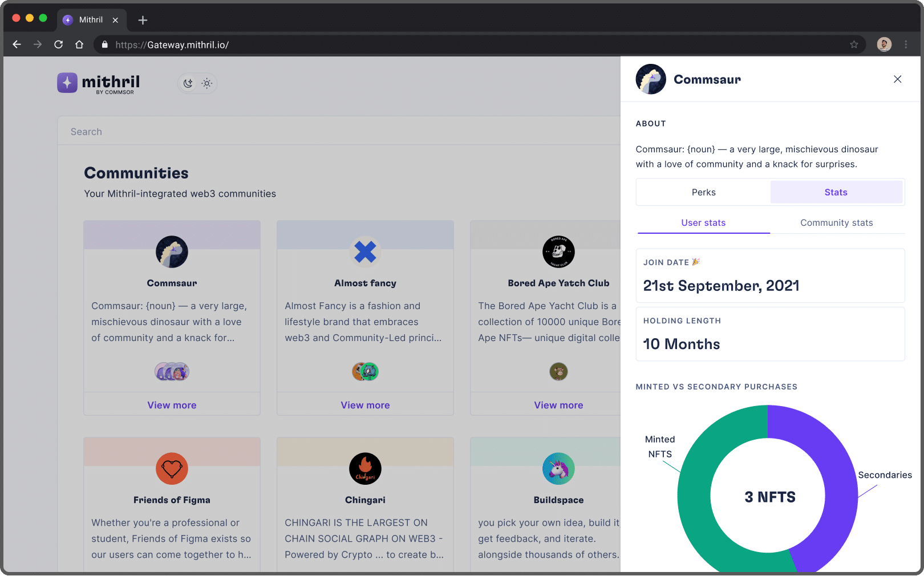The width and height of the screenshot is (924, 576).
Task: Click the Commsaur panel header avatar
Action: 651,79
